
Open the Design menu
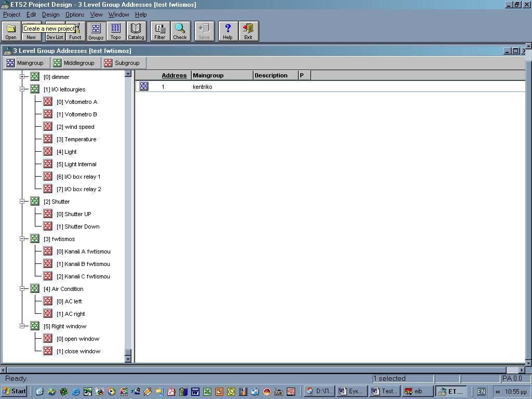coord(50,15)
